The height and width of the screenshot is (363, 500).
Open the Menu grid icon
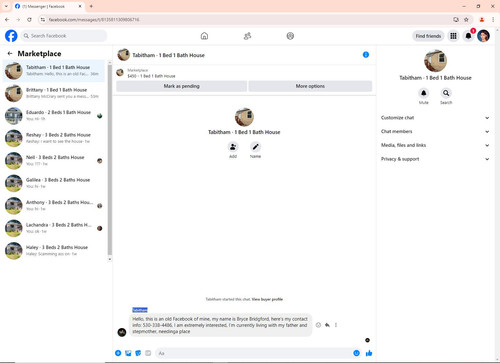(x=453, y=36)
